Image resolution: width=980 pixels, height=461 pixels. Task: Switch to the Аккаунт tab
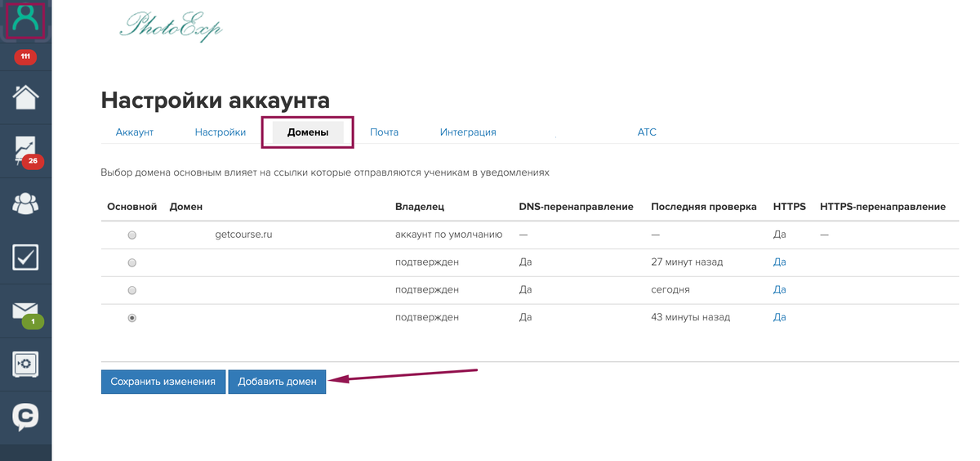click(x=135, y=132)
